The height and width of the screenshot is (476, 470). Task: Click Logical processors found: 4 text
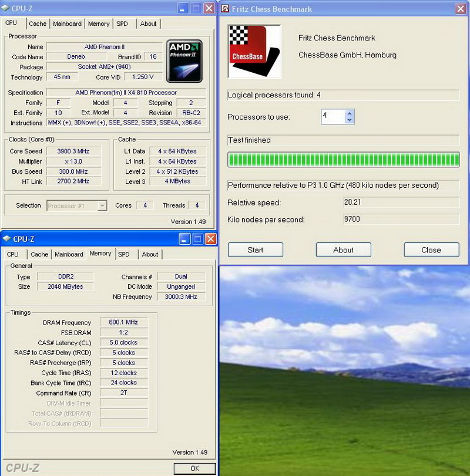pos(274,95)
